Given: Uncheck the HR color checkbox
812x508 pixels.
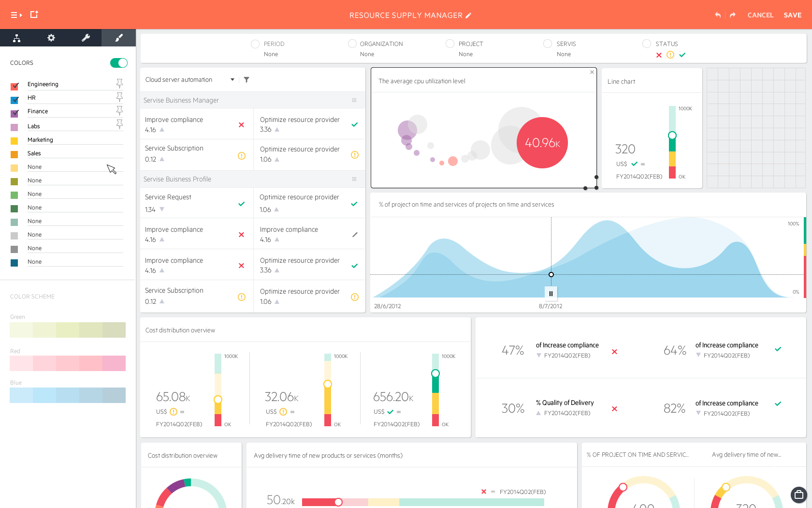Looking at the screenshot, I should [14, 100].
